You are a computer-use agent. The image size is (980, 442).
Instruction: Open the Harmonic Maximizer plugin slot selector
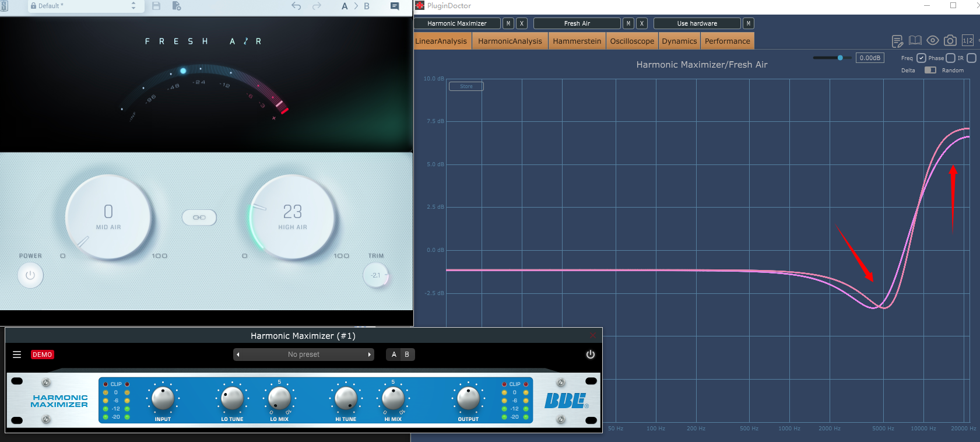pos(457,23)
